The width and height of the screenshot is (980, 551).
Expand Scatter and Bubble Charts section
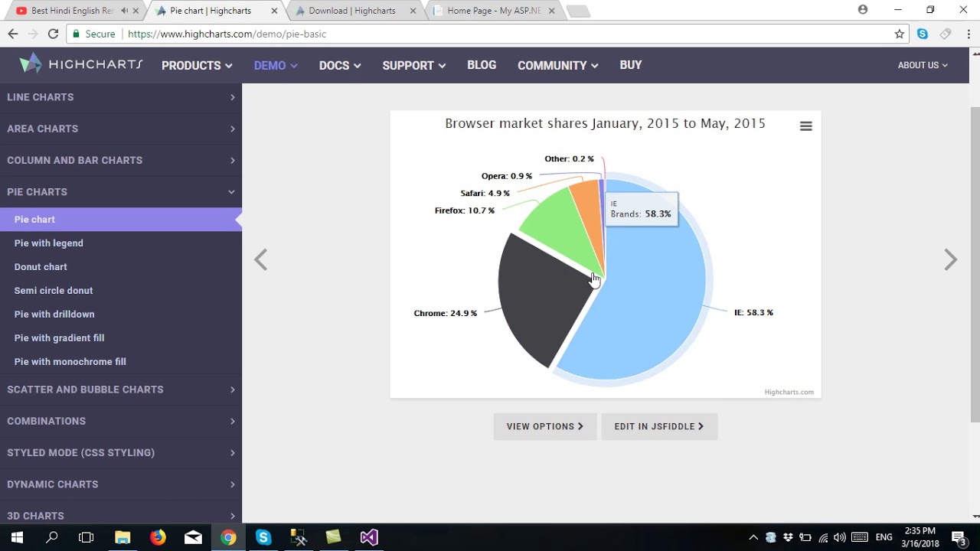[x=121, y=390]
